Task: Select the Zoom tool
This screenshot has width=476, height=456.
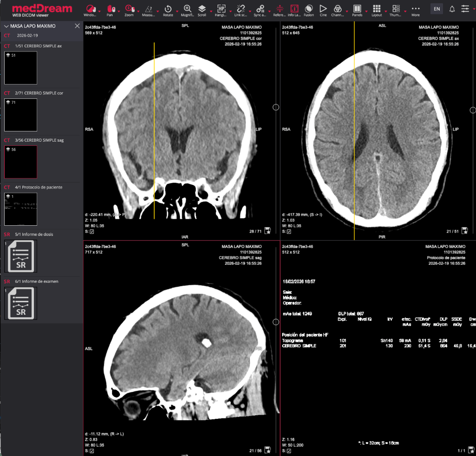Action: click(x=130, y=10)
